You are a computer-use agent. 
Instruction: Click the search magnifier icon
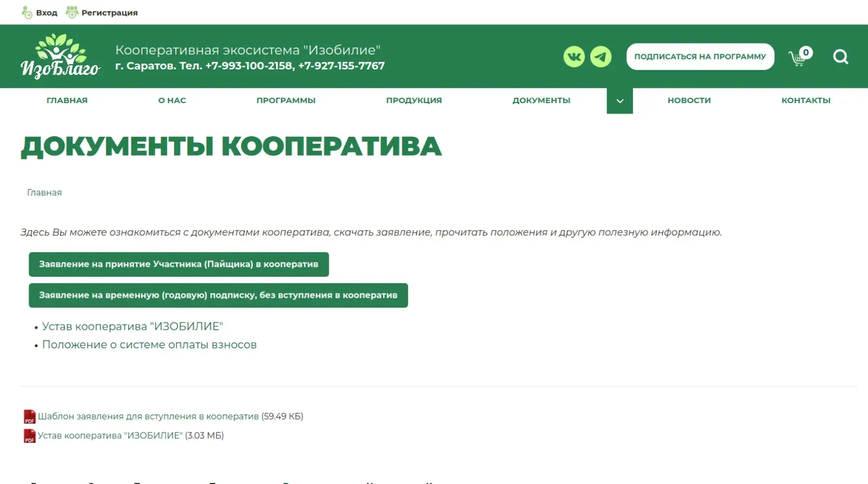point(840,56)
